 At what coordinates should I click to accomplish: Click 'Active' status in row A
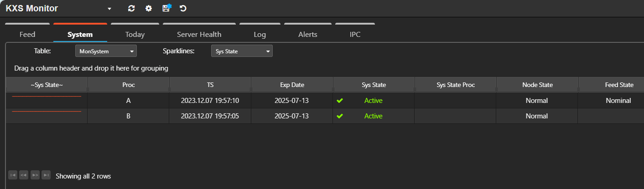tap(374, 101)
